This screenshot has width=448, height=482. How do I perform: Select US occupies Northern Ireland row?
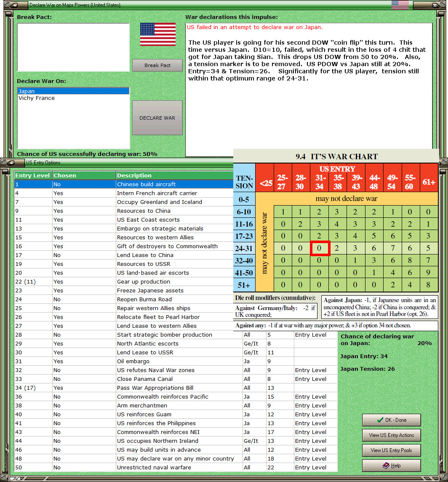pos(176,441)
